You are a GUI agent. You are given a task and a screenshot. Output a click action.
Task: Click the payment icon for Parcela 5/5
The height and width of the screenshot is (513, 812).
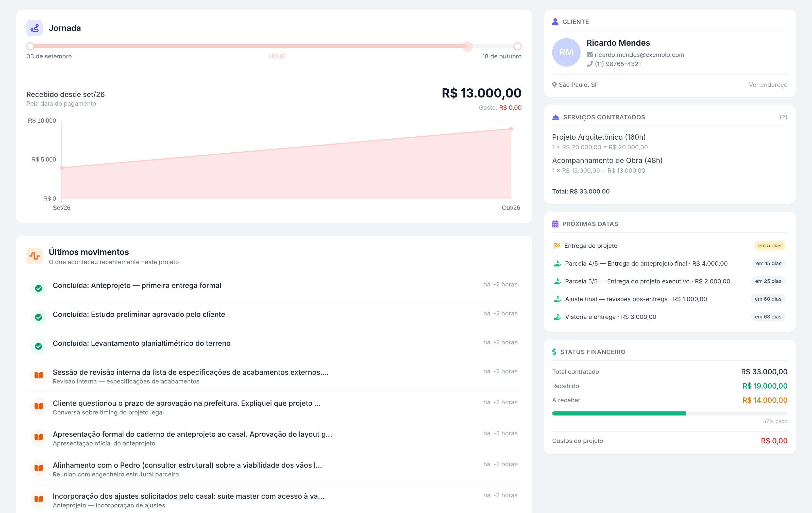coord(557,281)
